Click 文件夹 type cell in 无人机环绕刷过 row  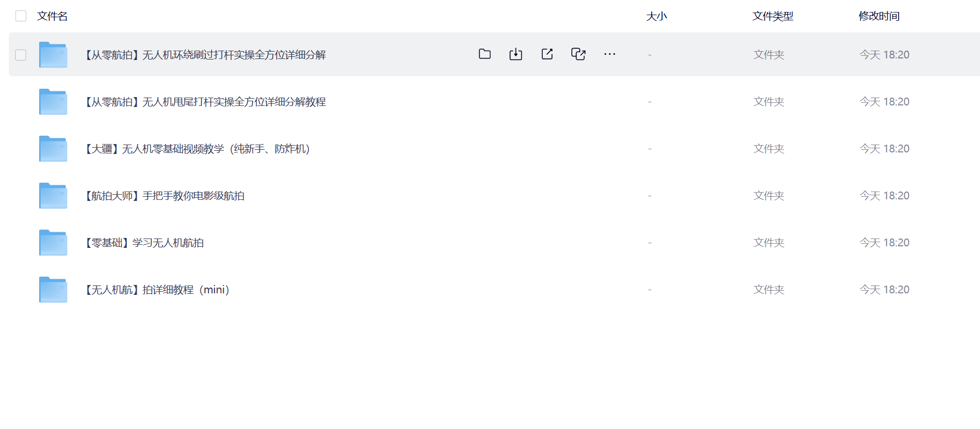point(769,55)
